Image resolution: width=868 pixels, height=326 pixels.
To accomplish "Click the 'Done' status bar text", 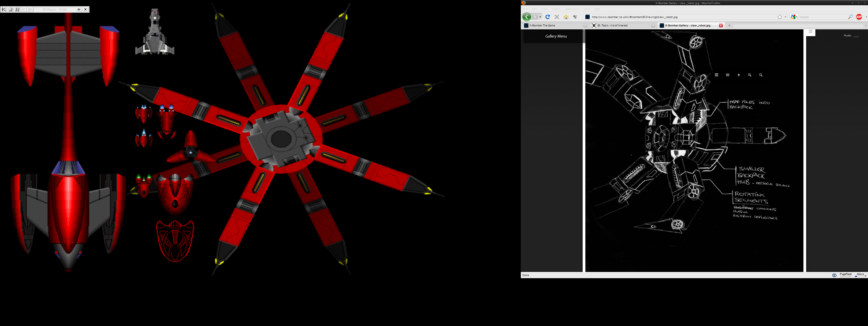I will (x=526, y=275).
